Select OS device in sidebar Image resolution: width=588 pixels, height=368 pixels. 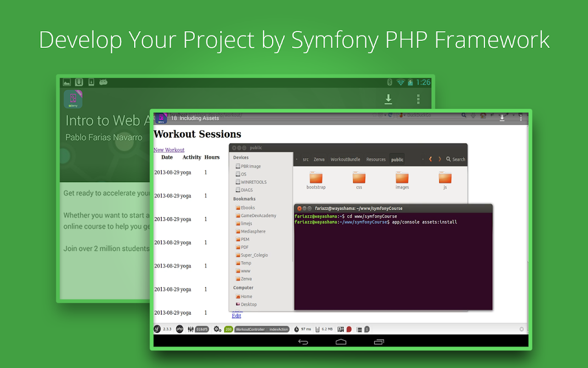241,174
